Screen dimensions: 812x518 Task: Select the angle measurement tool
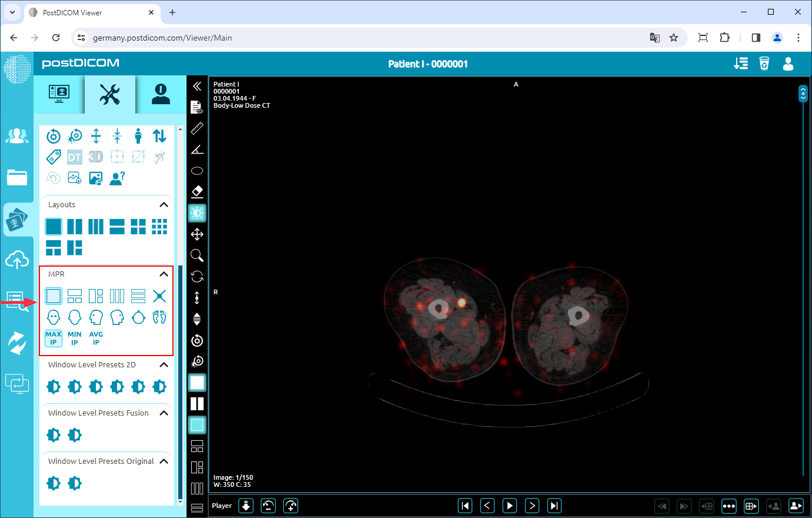tap(197, 149)
